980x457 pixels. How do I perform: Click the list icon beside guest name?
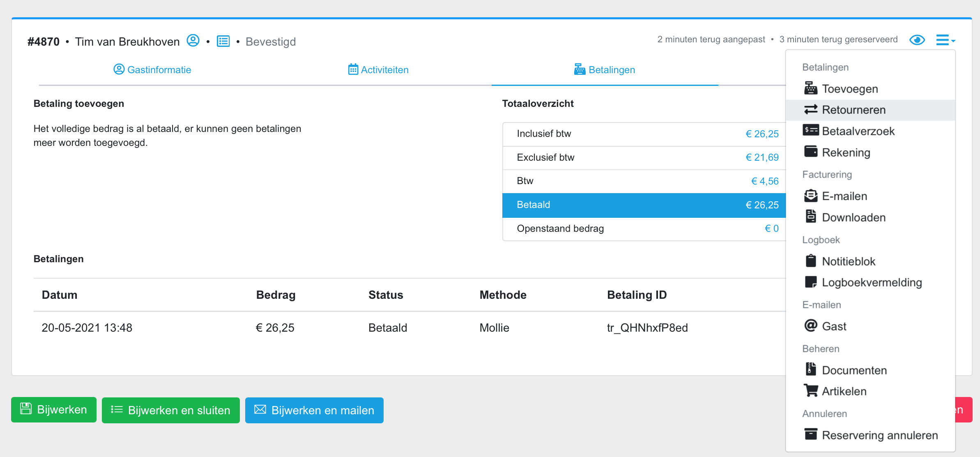point(223,41)
